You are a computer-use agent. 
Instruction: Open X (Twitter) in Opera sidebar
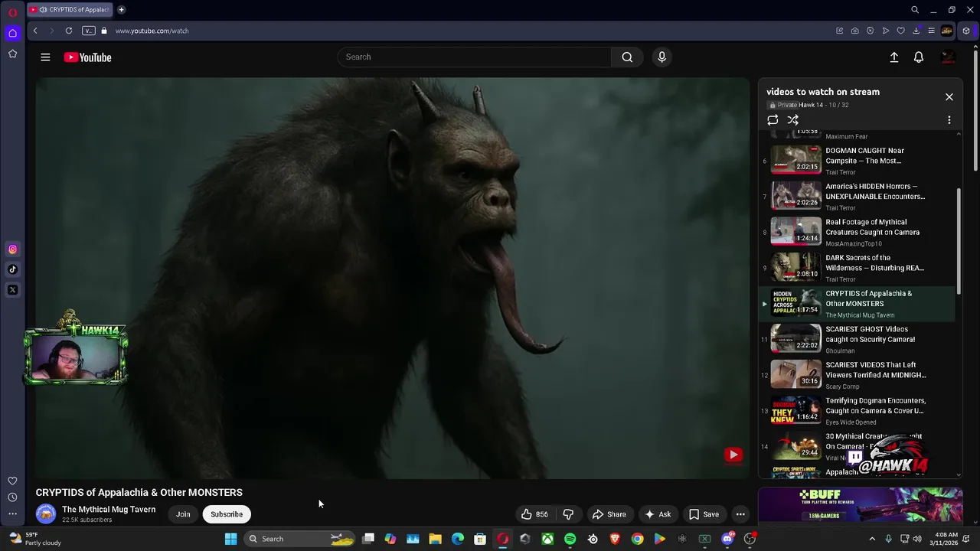pos(12,290)
